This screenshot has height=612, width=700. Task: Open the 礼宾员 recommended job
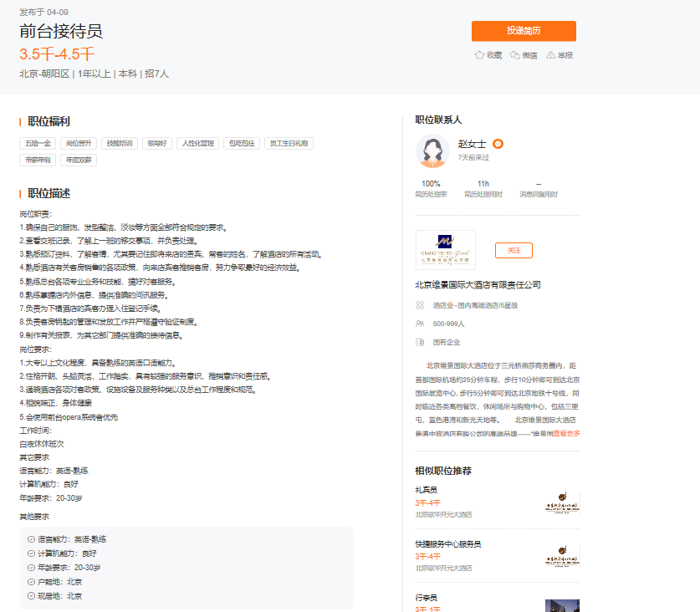[427, 490]
